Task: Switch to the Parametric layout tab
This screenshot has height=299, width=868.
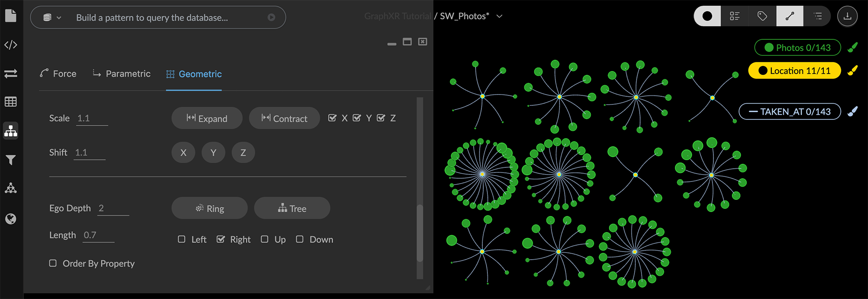Action: pos(122,74)
